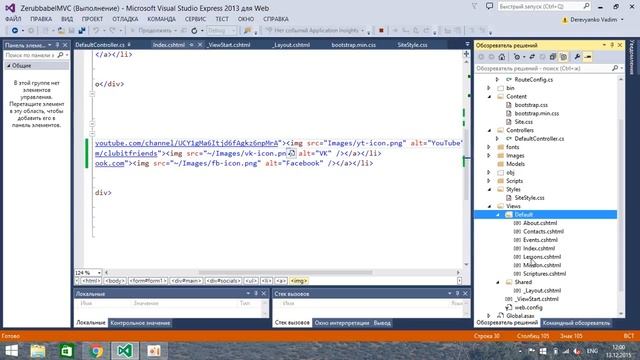Collapse the Views folder node
The height and width of the screenshot is (360, 640).
pyautogui.click(x=489, y=206)
